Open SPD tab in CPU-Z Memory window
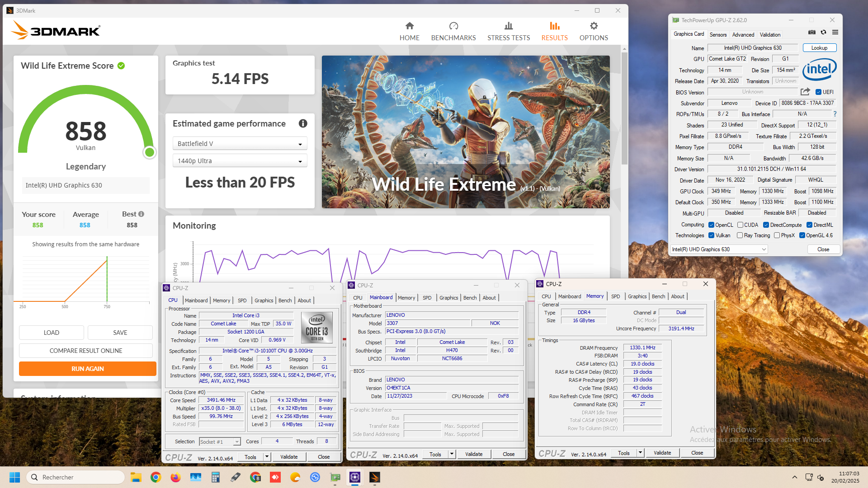868x488 pixels. click(615, 296)
